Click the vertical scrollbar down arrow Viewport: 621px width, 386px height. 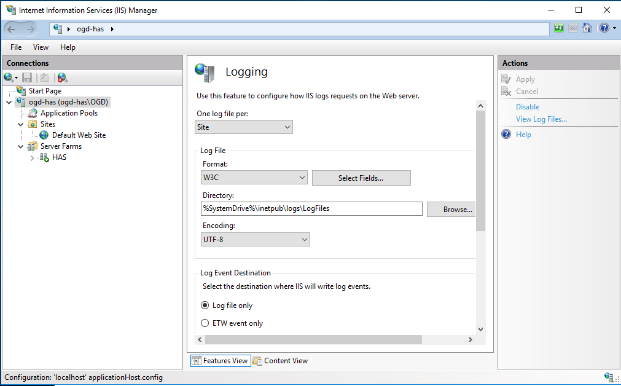point(480,329)
